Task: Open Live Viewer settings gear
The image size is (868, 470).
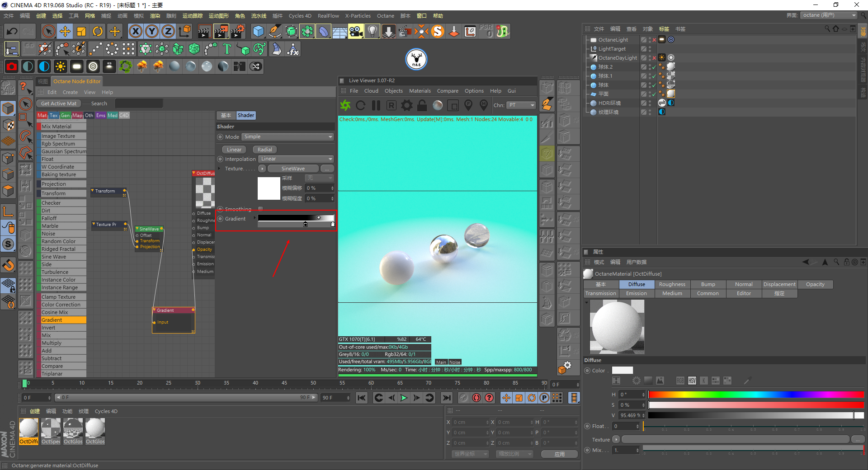Action: tap(406, 105)
